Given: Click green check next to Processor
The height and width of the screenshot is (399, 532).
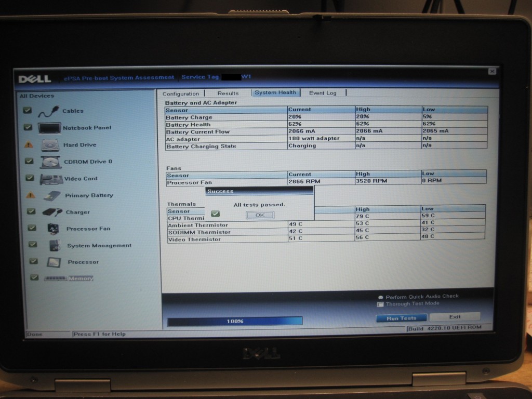Looking at the screenshot, I should (33, 261).
